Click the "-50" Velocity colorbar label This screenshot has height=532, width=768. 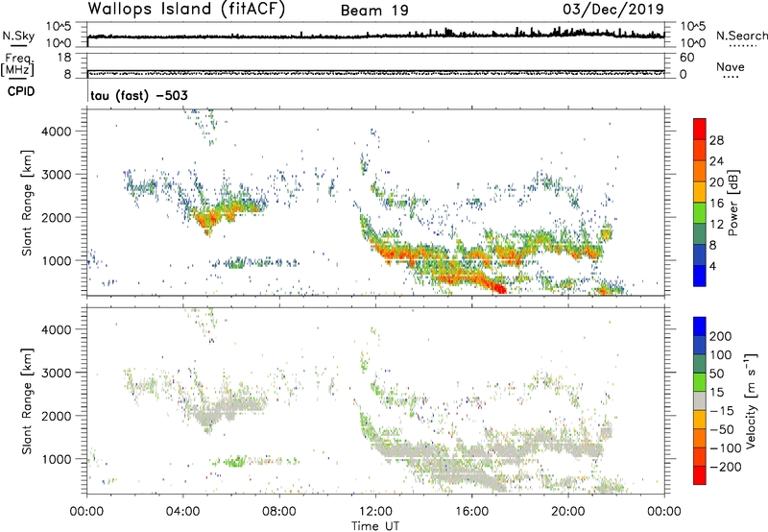coord(722,429)
